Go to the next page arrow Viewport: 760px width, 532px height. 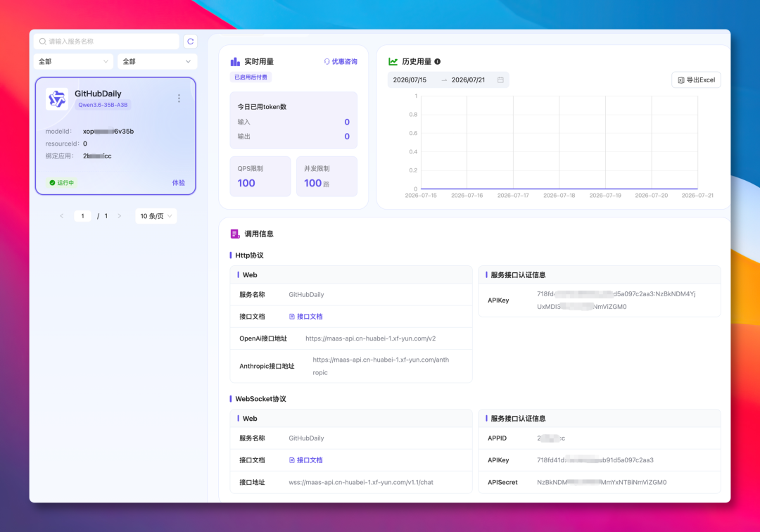point(119,216)
